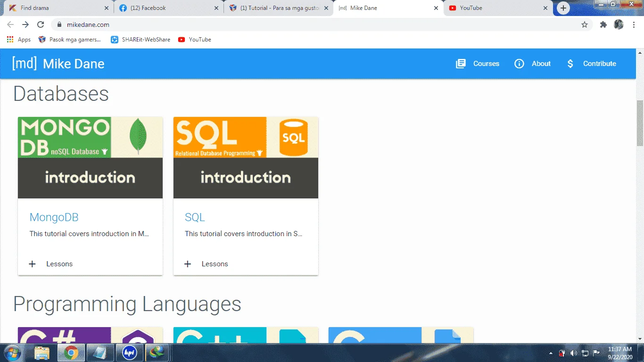This screenshot has width=644, height=362.
Task: Open the Contribute page in header
Action: tap(591, 64)
